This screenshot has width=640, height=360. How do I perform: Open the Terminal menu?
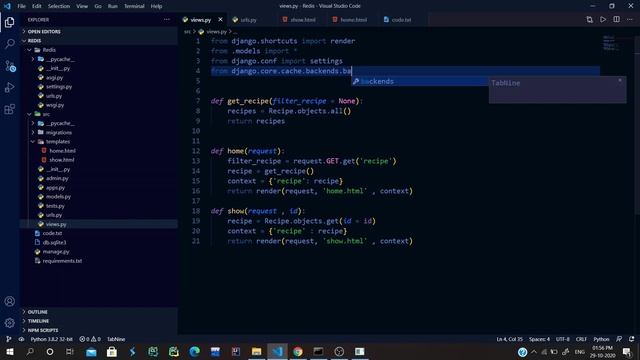click(x=134, y=6)
